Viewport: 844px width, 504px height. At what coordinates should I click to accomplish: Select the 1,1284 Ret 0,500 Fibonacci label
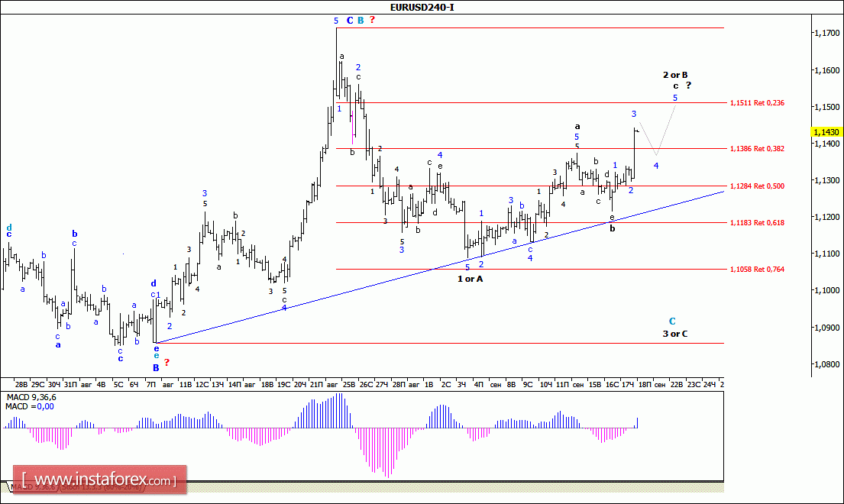757,186
